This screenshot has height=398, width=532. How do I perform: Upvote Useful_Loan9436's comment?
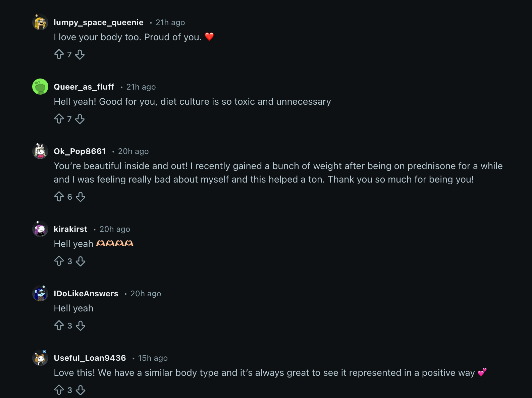coord(59,390)
